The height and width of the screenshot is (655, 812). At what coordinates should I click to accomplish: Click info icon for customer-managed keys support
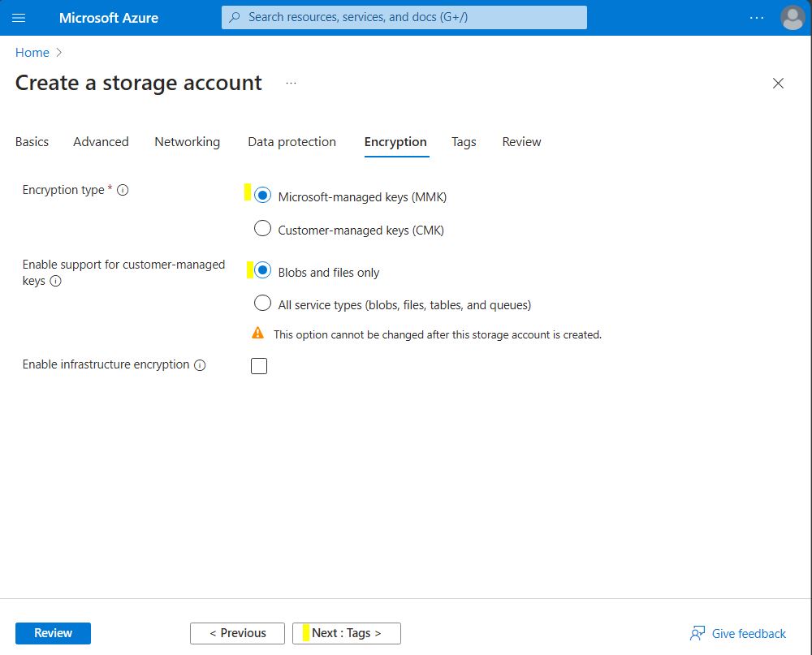coord(56,282)
